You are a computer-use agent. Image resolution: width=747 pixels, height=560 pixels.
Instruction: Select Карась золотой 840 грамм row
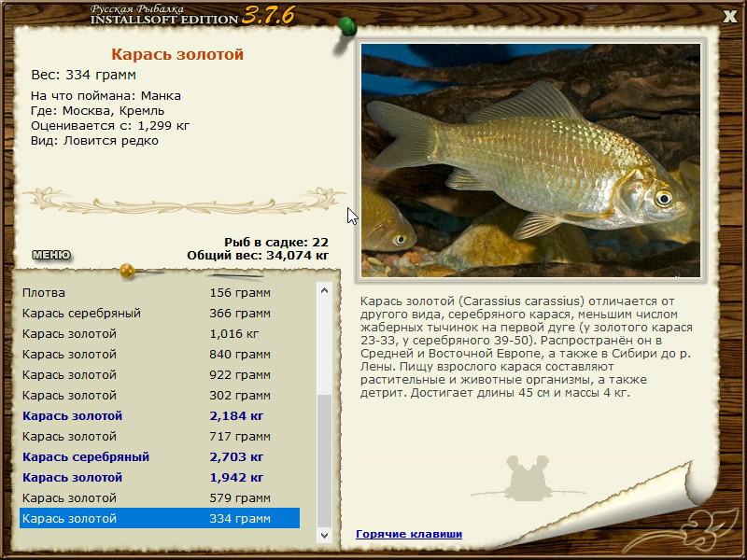pyautogui.click(x=160, y=355)
